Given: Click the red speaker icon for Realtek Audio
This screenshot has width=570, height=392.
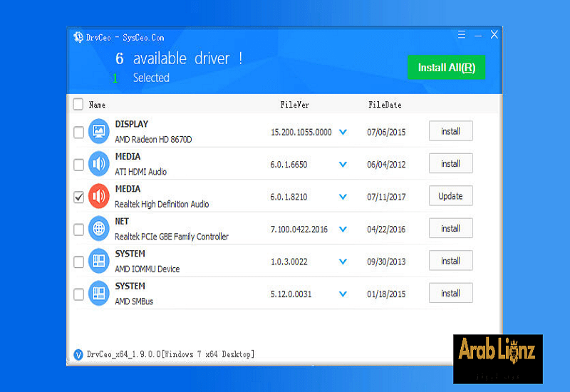Looking at the screenshot, I should [98, 196].
